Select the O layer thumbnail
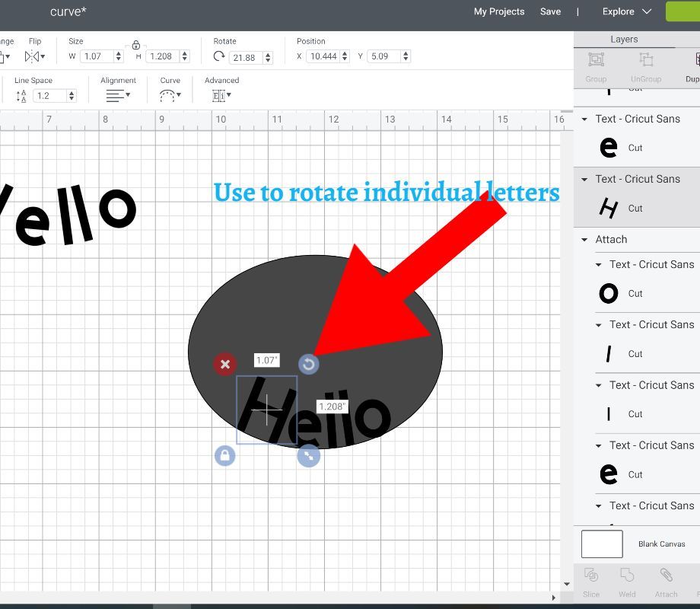Screen dimensions: 700x609 (609, 294)
